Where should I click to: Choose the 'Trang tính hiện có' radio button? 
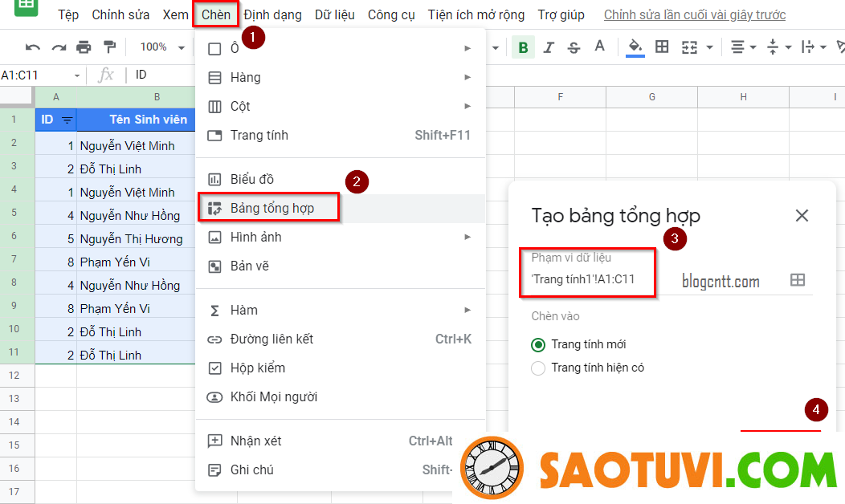pos(538,368)
